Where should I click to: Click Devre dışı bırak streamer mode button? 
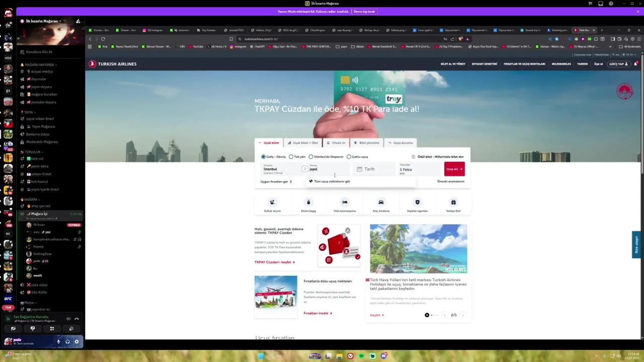[x=364, y=12]
